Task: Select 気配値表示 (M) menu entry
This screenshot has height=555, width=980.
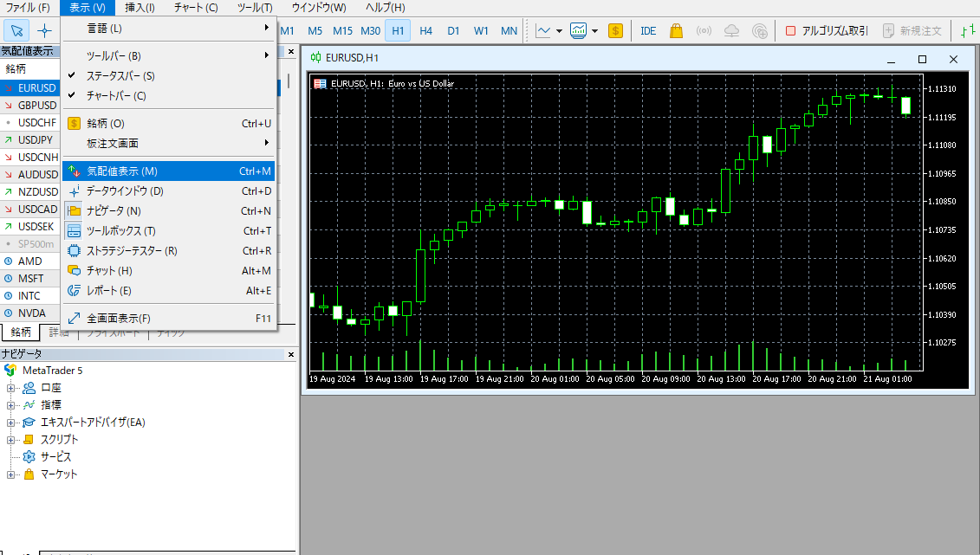Action: pyautogui.click(x=122, y=171)
